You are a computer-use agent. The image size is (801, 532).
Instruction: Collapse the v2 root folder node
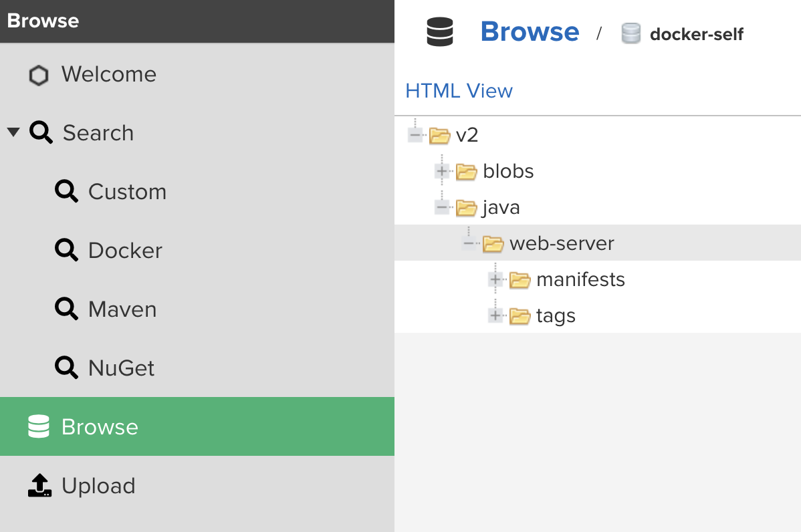(x=415, y=135)
